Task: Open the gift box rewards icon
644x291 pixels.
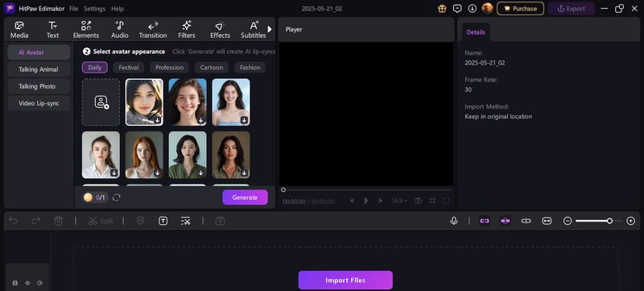Action: coord(442,9)
